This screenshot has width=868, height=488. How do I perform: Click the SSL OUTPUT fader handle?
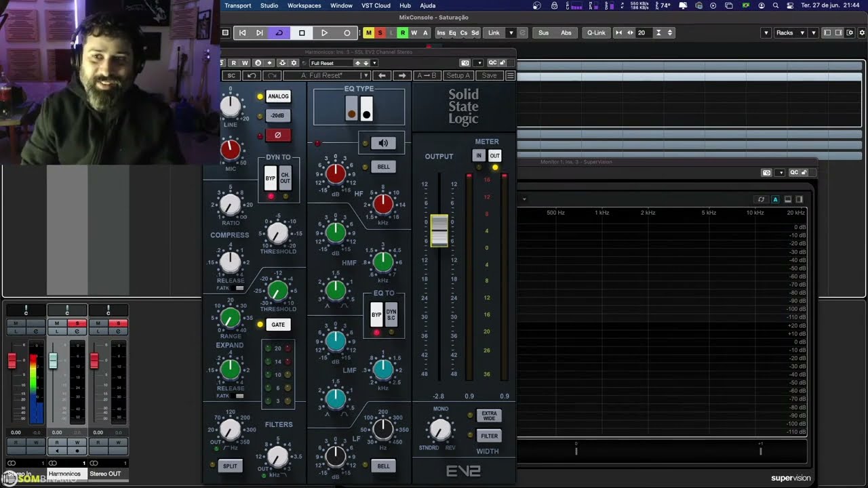coord(439,230)
